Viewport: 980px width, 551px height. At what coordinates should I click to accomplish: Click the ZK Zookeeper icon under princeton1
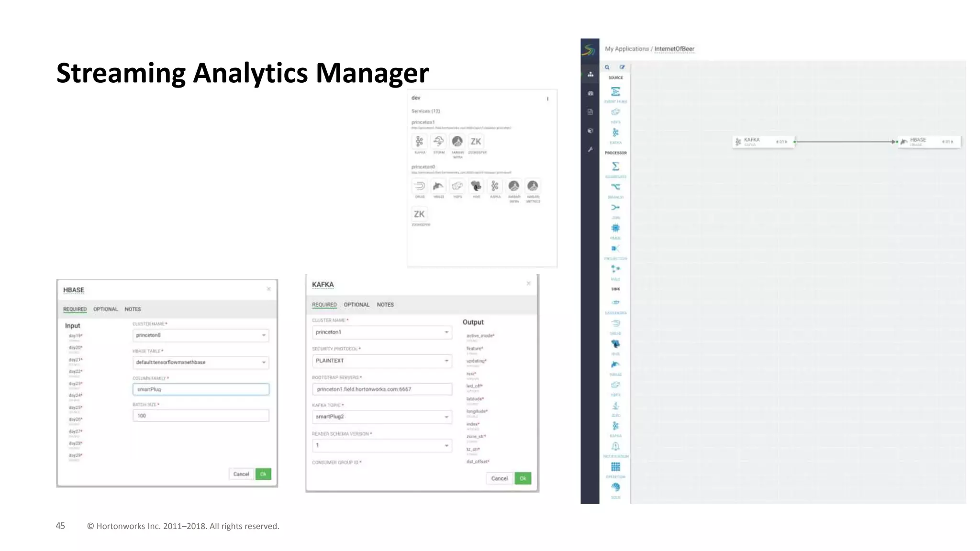[476, 142]
